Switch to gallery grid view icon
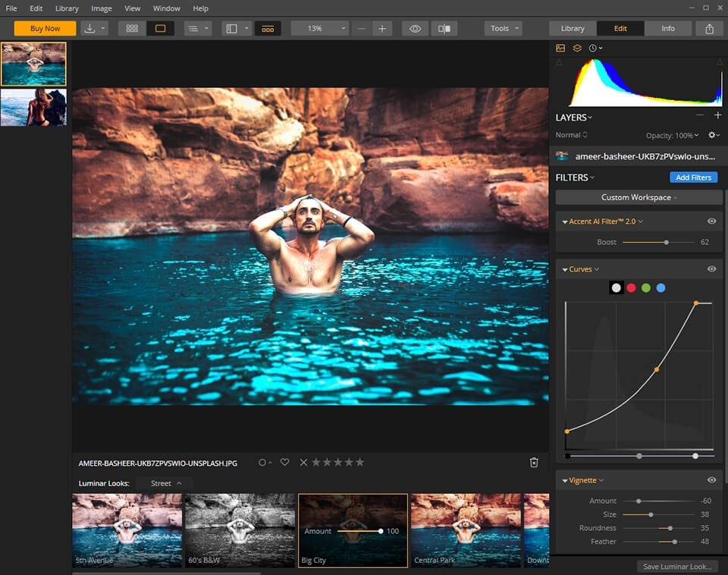The width and height of the screenshot is (728, 575). tap(132, 28)
